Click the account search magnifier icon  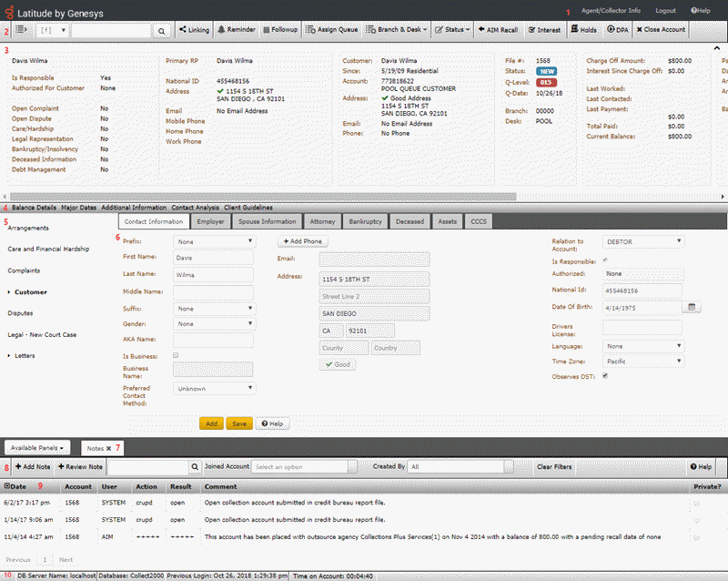[x=161, y=31]
